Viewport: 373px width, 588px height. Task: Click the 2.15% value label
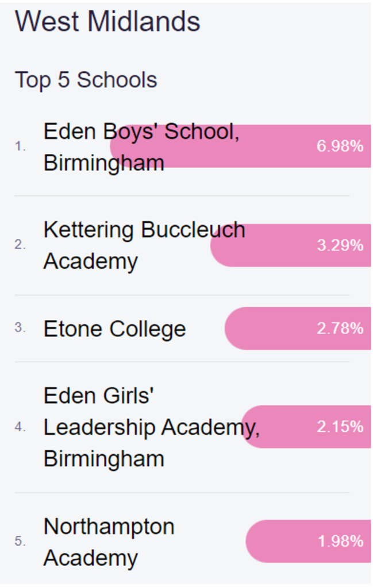click(x=340, y=427)
